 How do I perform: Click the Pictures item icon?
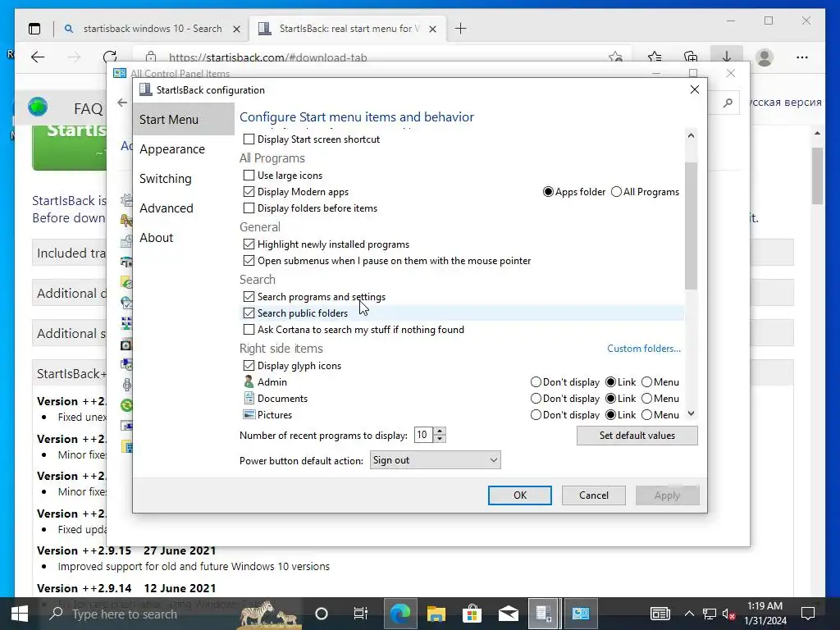click(249, 414)
